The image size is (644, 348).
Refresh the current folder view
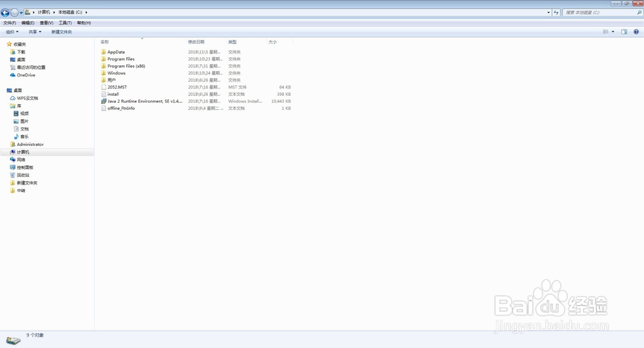click(x=556, y=13)
